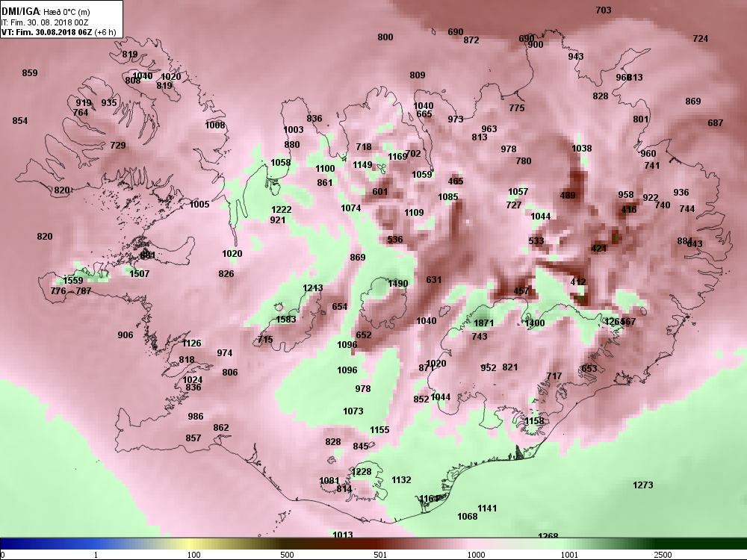Click the VT: Fim. 30.08.2018 06Z line
The height and width of the screenshot is (560, 747).
pyautogui.click(x=58, y=32)
